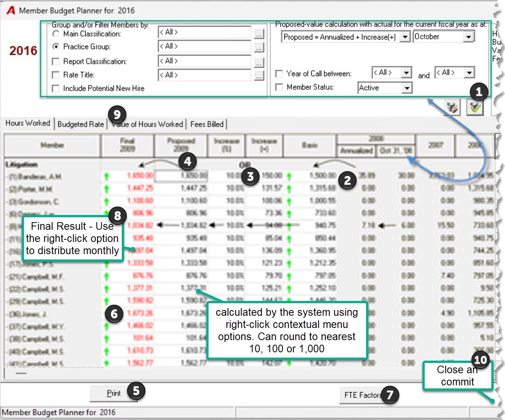Click the Annualized column header
505x420 pixels.
(x=357, y=151)
